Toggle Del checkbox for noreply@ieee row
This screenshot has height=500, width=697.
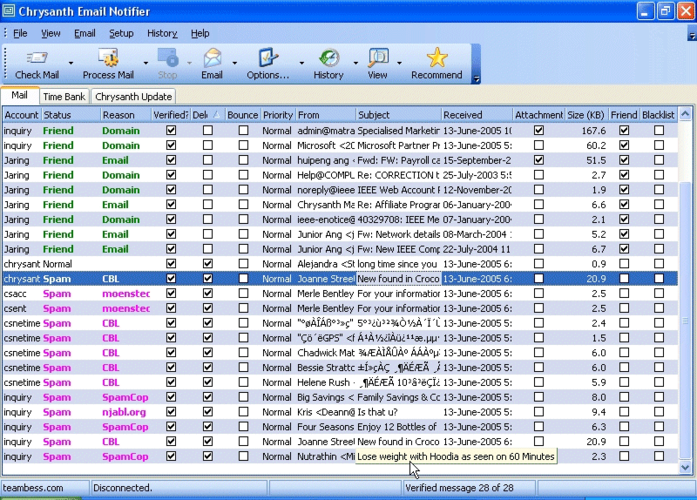(208, 190)
